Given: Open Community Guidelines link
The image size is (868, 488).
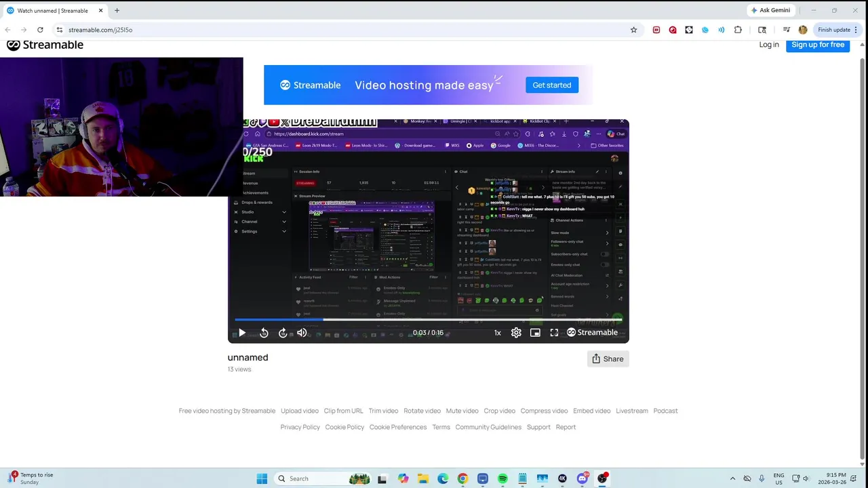Looking at the screenshot, I should [488, 427].
